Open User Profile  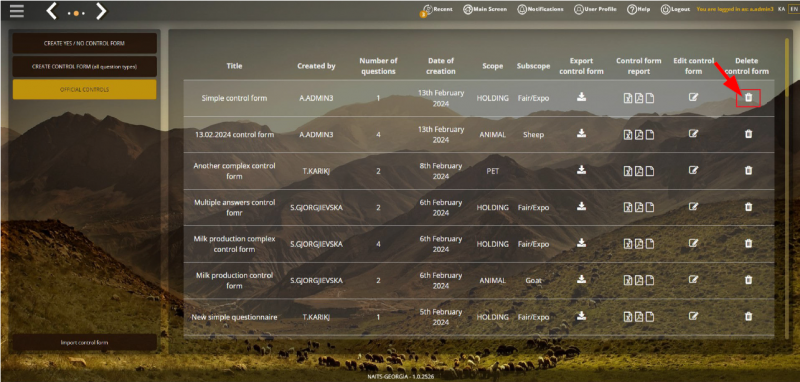pyautogui.click(x=595, y=9)
